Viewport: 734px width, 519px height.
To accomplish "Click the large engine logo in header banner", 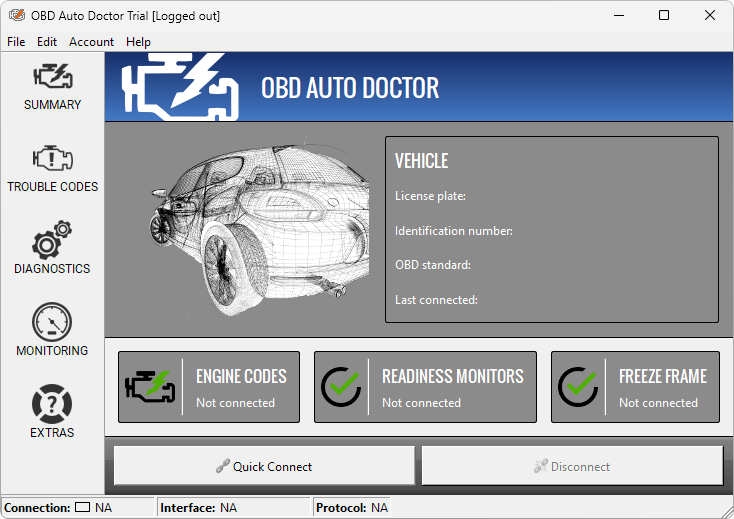I will [180, 87].
